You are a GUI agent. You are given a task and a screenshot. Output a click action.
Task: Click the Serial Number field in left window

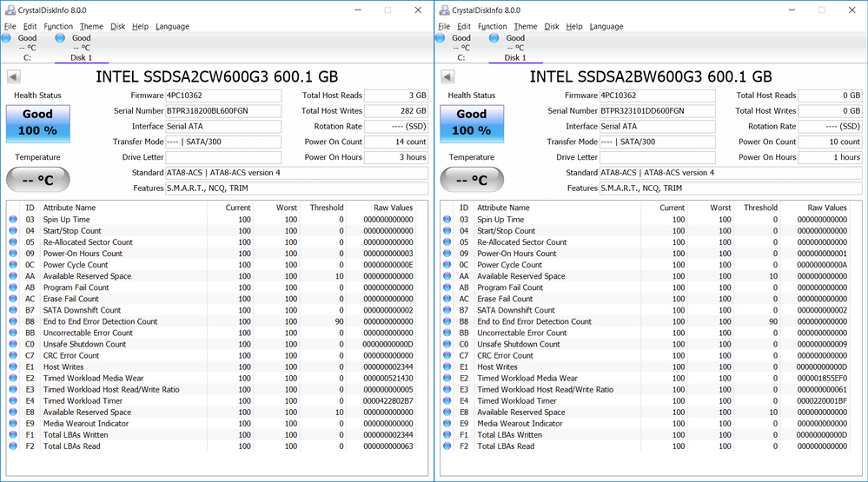[223, 111]
